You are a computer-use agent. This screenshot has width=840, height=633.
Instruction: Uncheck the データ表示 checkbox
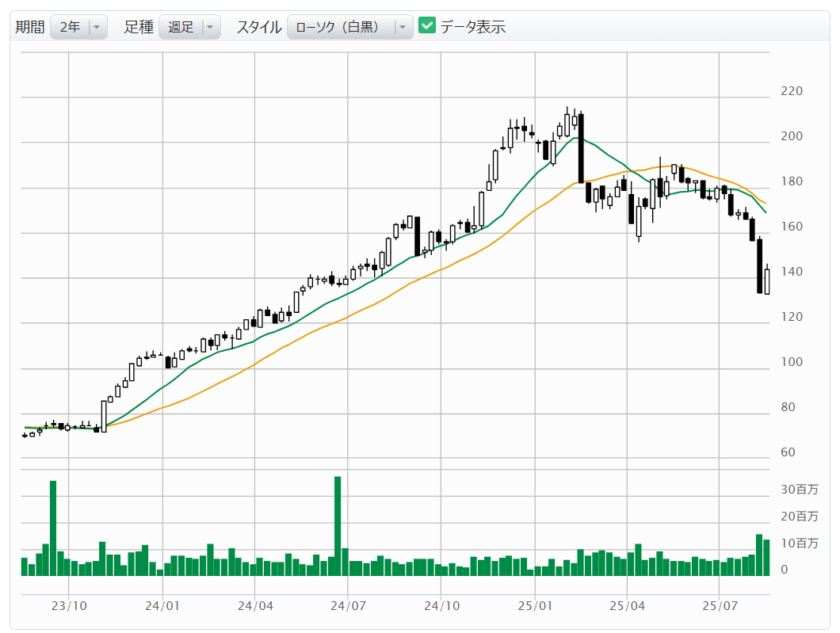427,26
